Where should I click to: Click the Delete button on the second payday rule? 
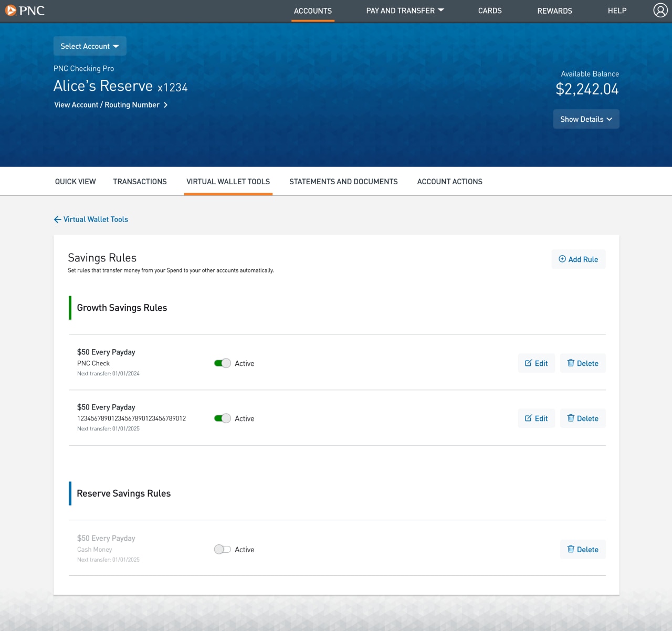[x=583, y=418]
